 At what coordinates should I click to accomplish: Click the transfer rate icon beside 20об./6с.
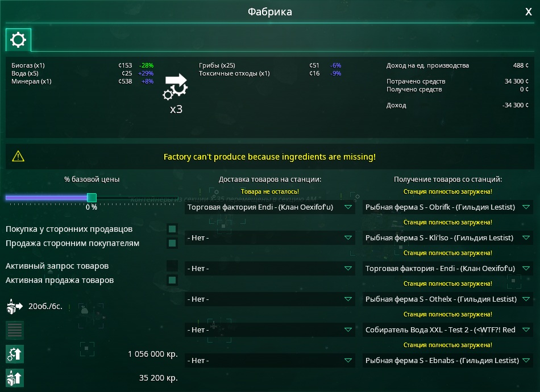(x=14, y=306)
